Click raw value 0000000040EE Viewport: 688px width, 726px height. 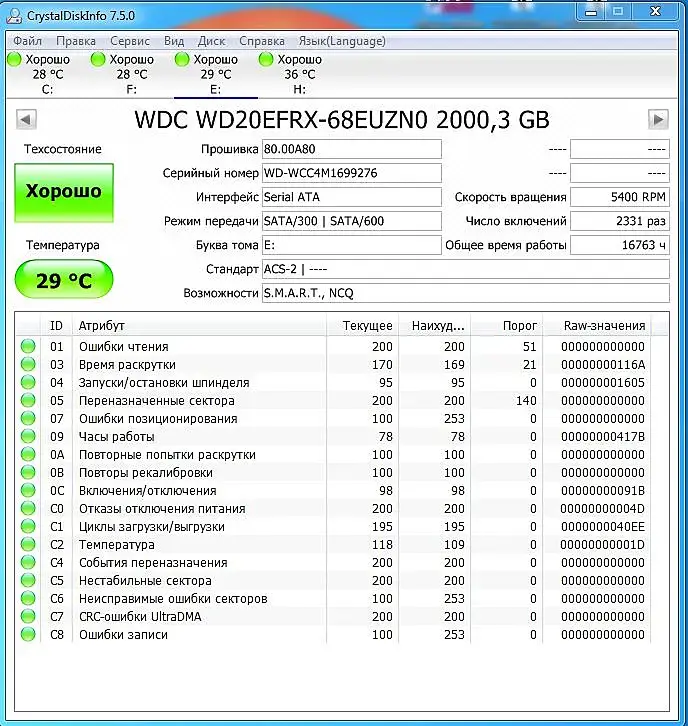603,527
